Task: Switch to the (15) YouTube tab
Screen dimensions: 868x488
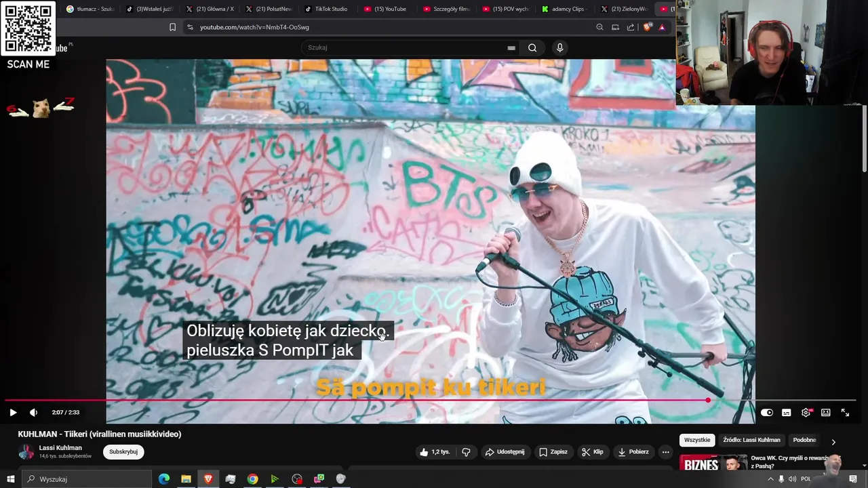Action: click(x=387, y=9)
